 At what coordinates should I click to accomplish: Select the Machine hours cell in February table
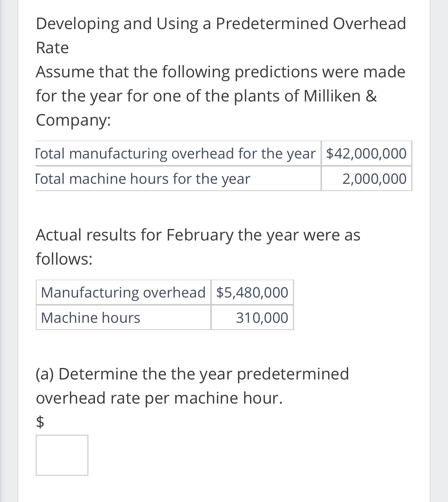90,317
